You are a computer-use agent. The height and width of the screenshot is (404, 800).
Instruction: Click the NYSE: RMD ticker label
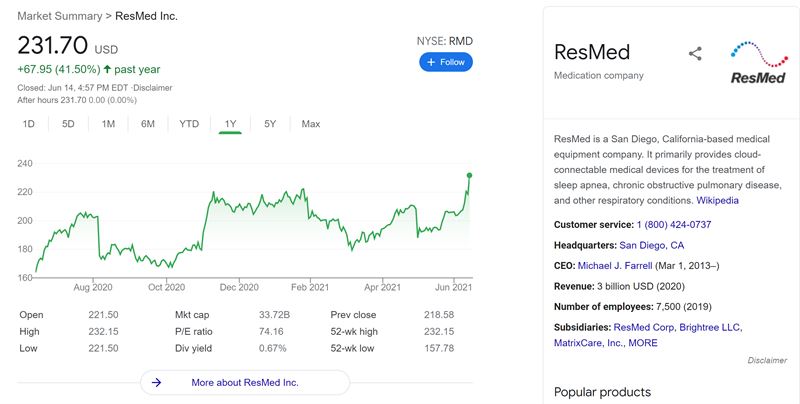coord(444,41)
